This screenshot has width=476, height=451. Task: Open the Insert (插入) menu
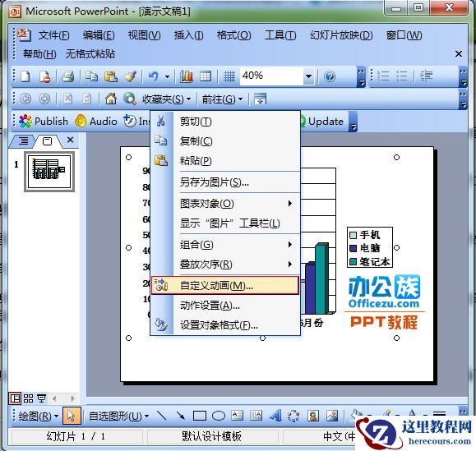pos(188,35)
